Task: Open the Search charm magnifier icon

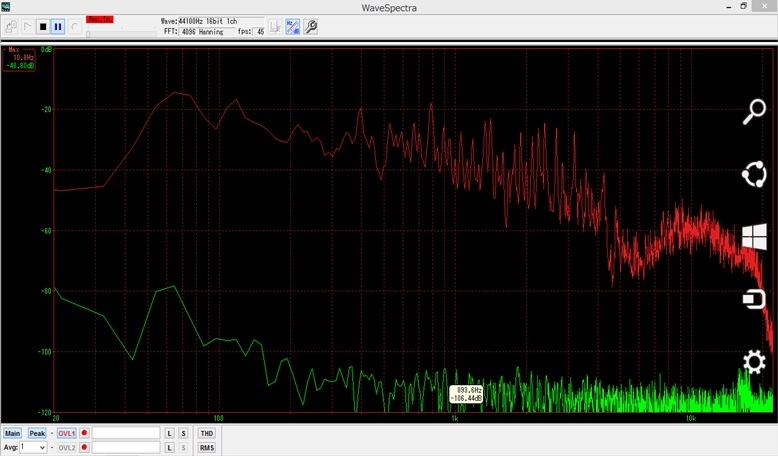Action: pyautogui.click(x=754, y=112)
